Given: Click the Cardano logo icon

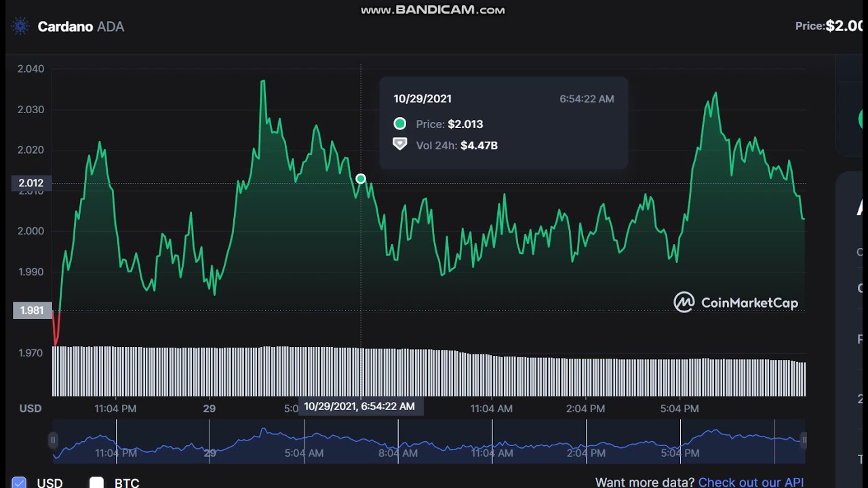Looking at the screenshot, I should (x=20, y=26).
